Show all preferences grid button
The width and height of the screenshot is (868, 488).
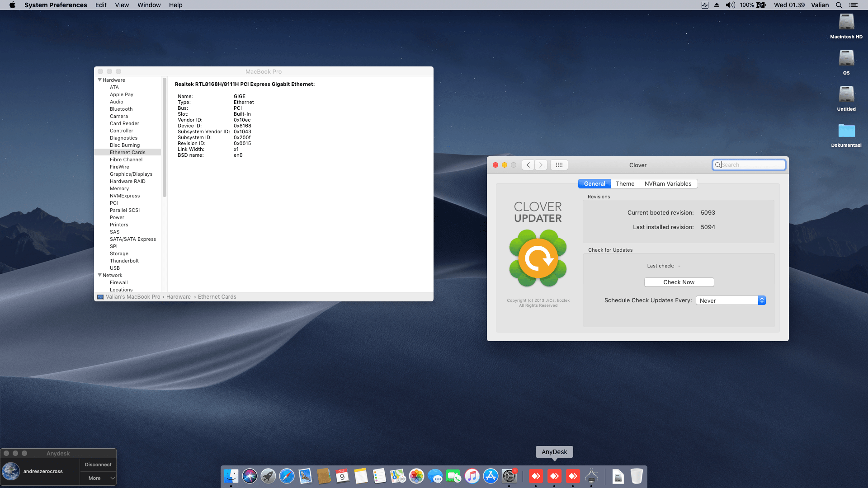point(559,165)
